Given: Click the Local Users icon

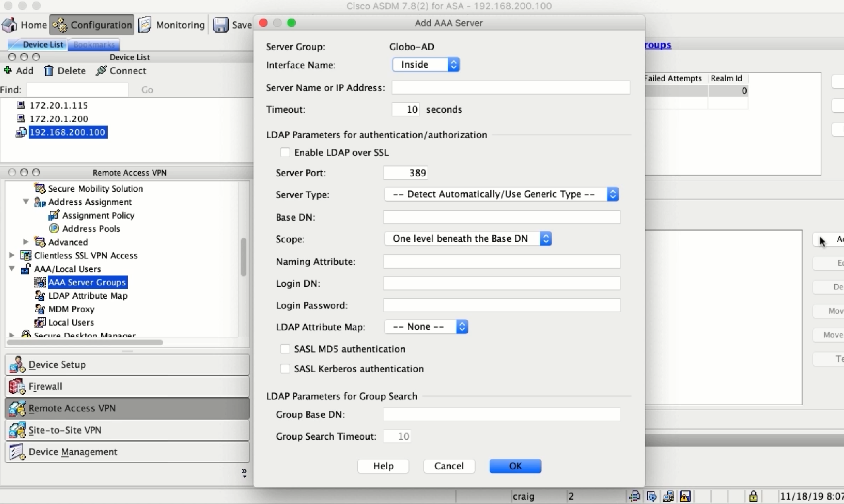Looking at the screenshot, I should [40, 322].
